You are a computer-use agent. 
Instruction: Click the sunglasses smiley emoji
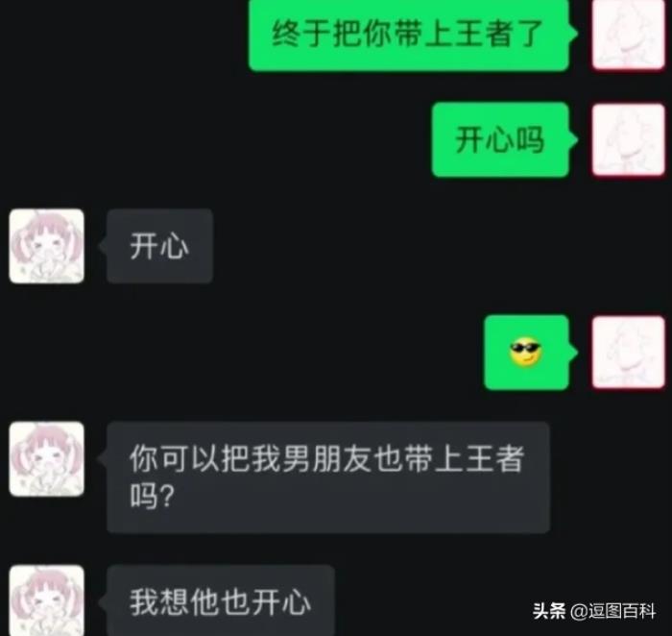(525, 352)
